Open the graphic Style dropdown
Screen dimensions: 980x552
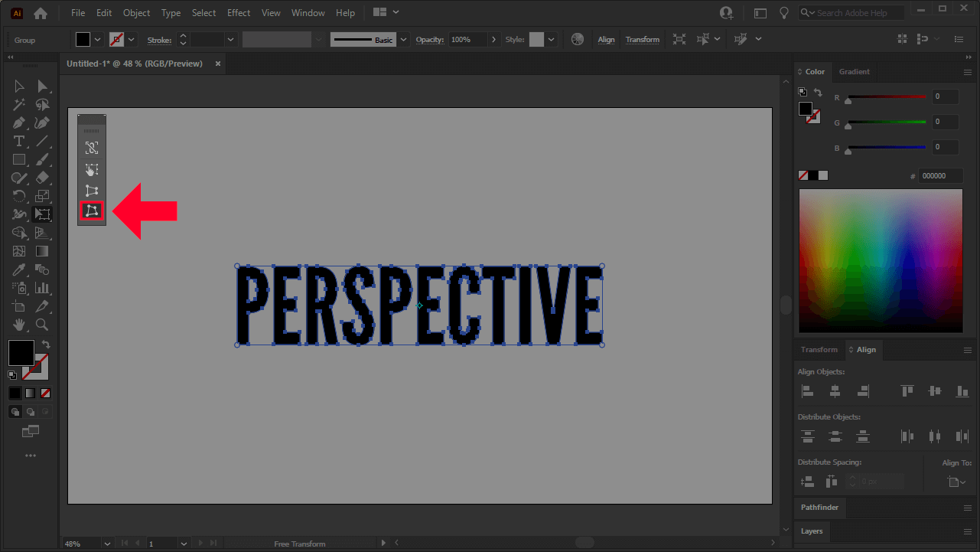(551, 40)
